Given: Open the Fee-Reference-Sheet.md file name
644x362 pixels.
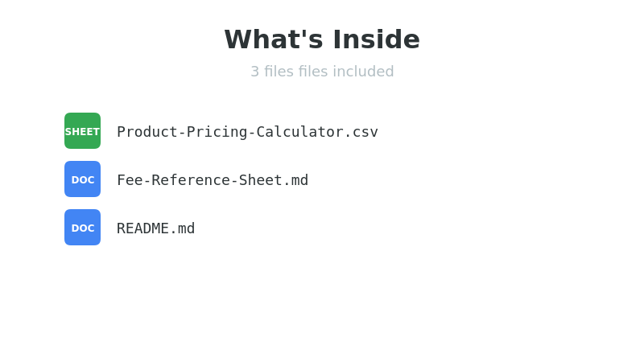Looking at the screenshot, I should [213, 180].
